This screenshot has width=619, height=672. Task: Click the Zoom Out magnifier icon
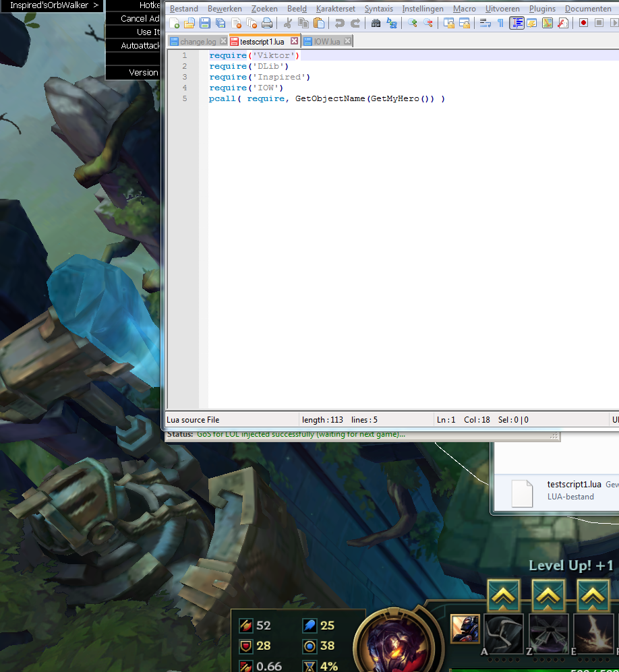[428, 23]
